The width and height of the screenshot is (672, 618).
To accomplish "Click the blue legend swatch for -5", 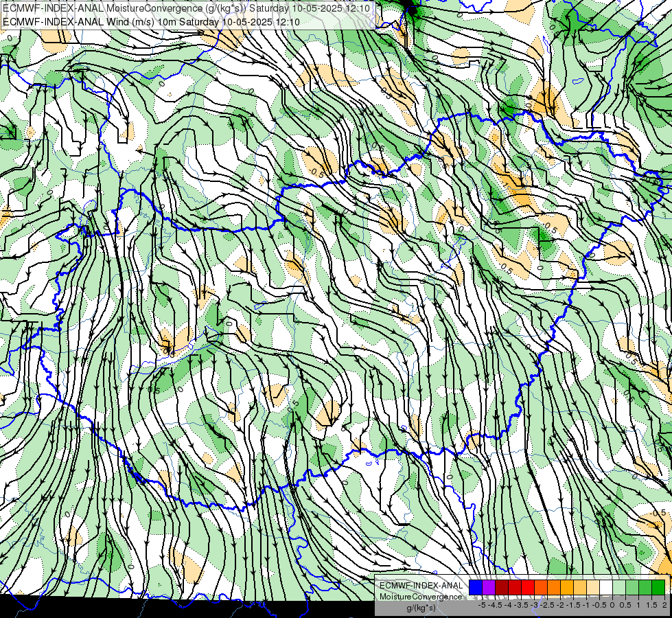I will (476, 588).
